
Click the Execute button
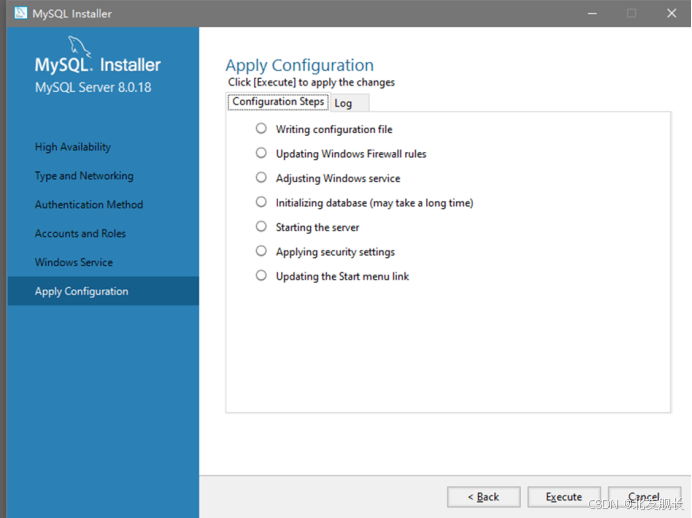564,497
